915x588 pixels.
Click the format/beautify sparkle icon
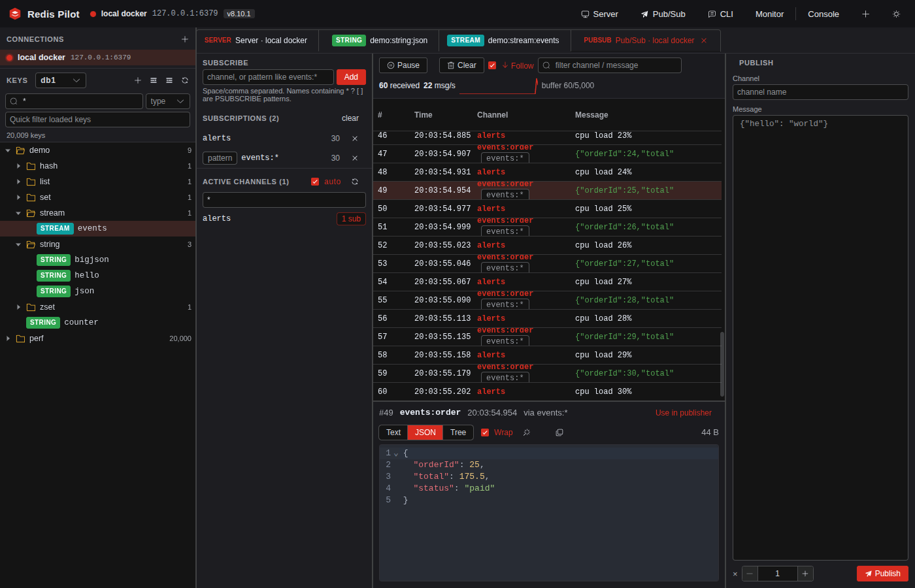(x=527, y=433)
